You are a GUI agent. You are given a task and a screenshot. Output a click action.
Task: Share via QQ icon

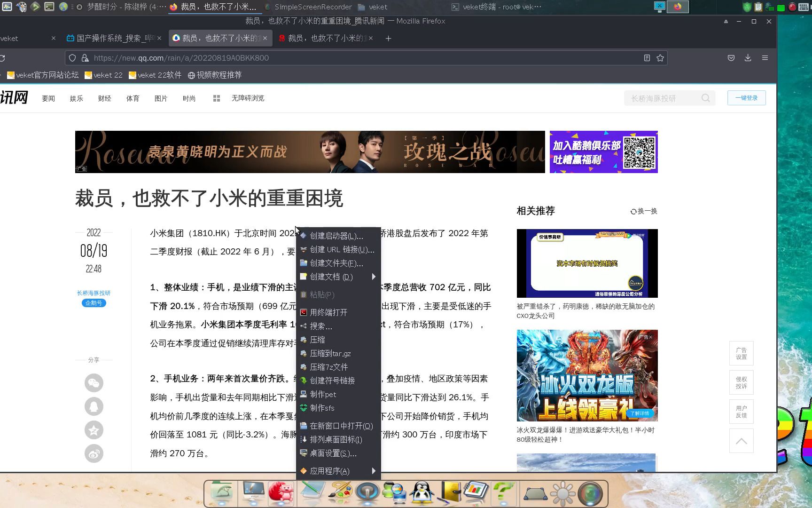pos(94,406)
